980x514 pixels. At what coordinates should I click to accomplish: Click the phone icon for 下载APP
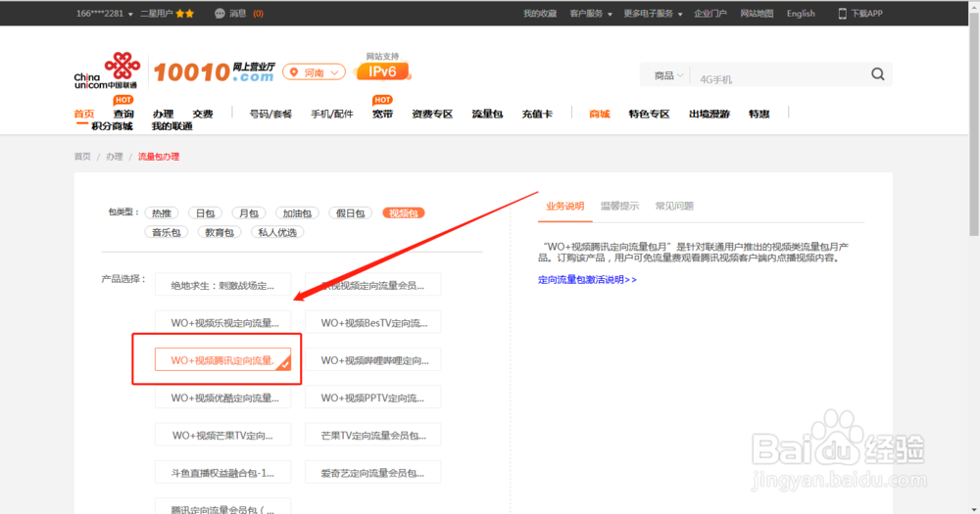tap(842, 13)
